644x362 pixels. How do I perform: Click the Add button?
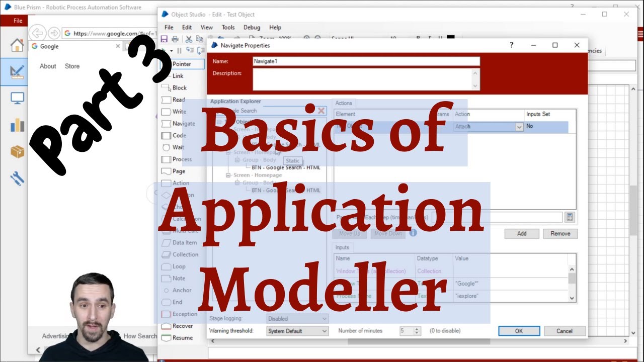click(x=522, y=233)
